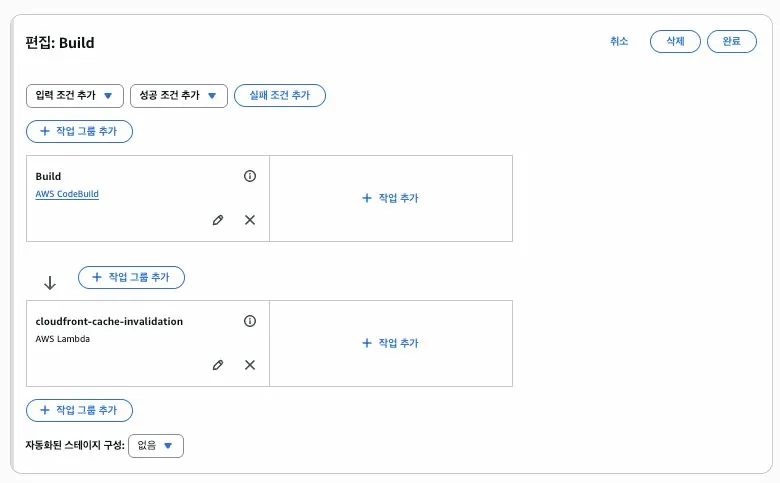Screen dimensions: 780x483
Task: Click 완료 to finish editing stage
Action: pos(732,41)
